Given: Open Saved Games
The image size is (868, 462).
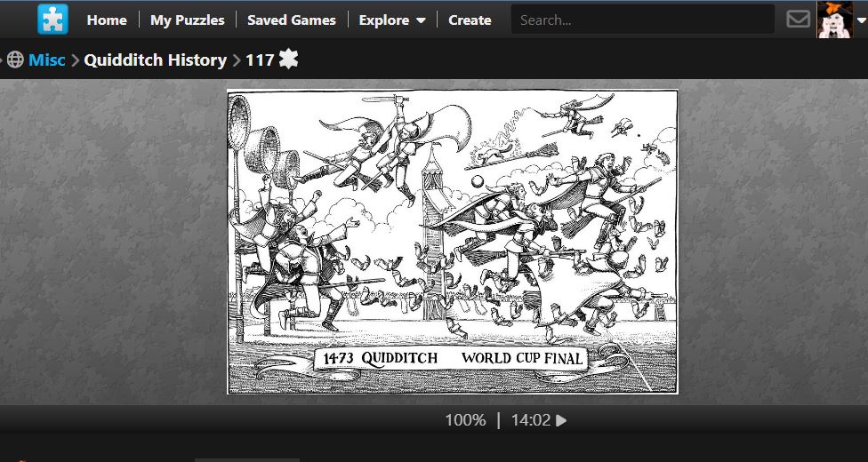Looking at the screenshot, I should tap(292, 20).
